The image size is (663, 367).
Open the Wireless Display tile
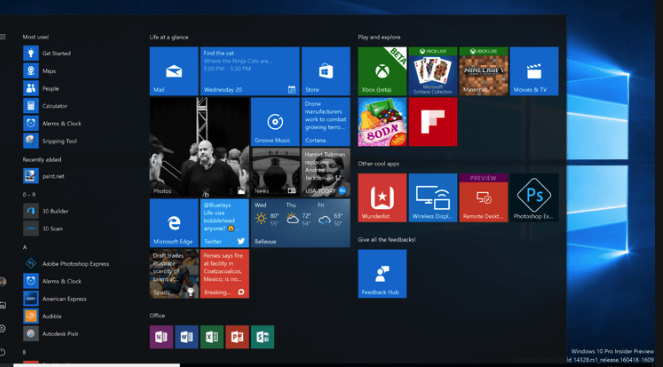(x=433, y=197)
